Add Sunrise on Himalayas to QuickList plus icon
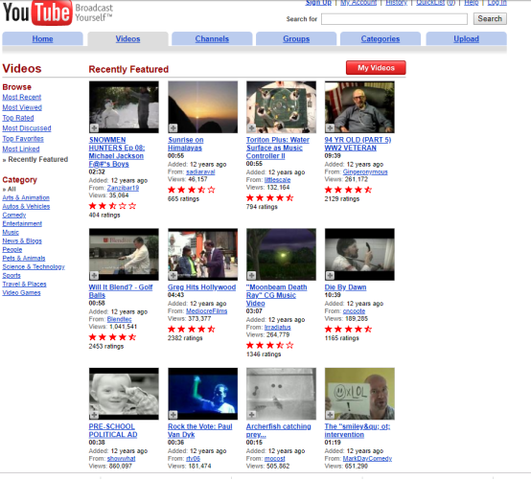The height and width of the screenshot is (480, 531). pyautogui.click(x=173, y=128)
